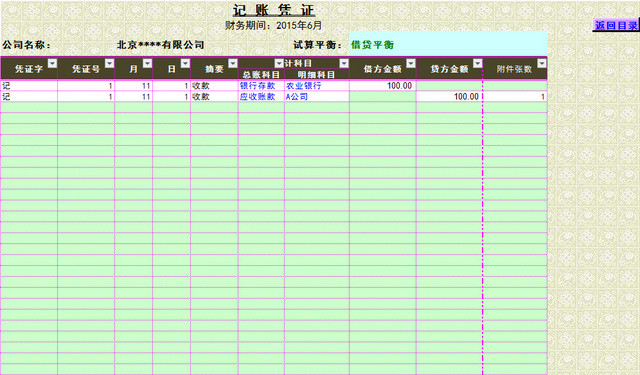Select the 凭证号 column header
Viewport: 640px width, 375px height.
pyautogui.click(x=86, y=69)
